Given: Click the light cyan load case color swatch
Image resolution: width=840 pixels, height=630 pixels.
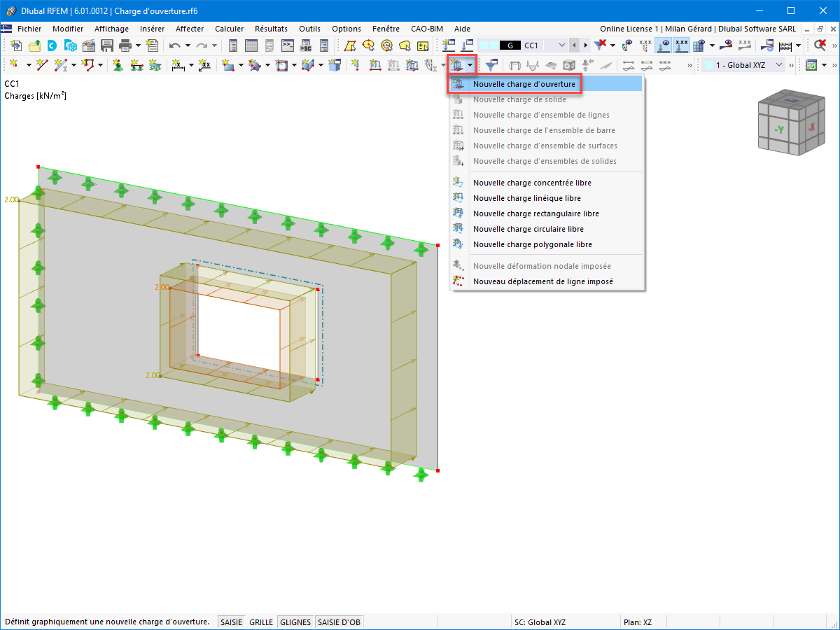Looking at the screenshot, I should click(x=489, y=45).
